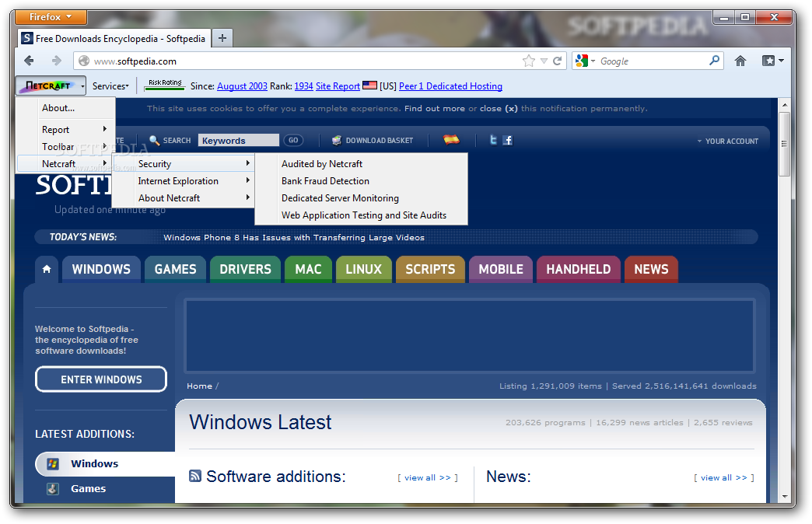Open the HANDHELD category tab
The image size is (812, 524).
tap(579, 269)
